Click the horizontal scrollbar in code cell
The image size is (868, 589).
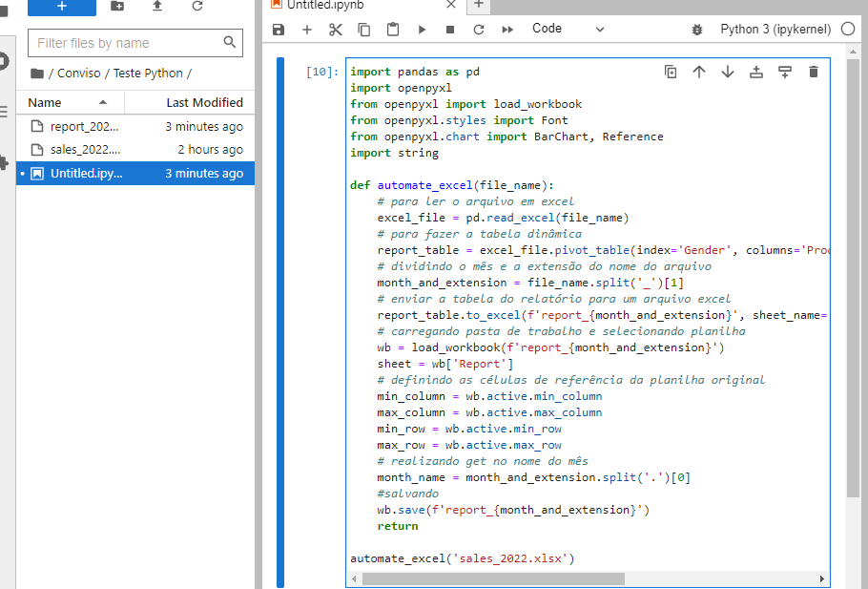493,578
